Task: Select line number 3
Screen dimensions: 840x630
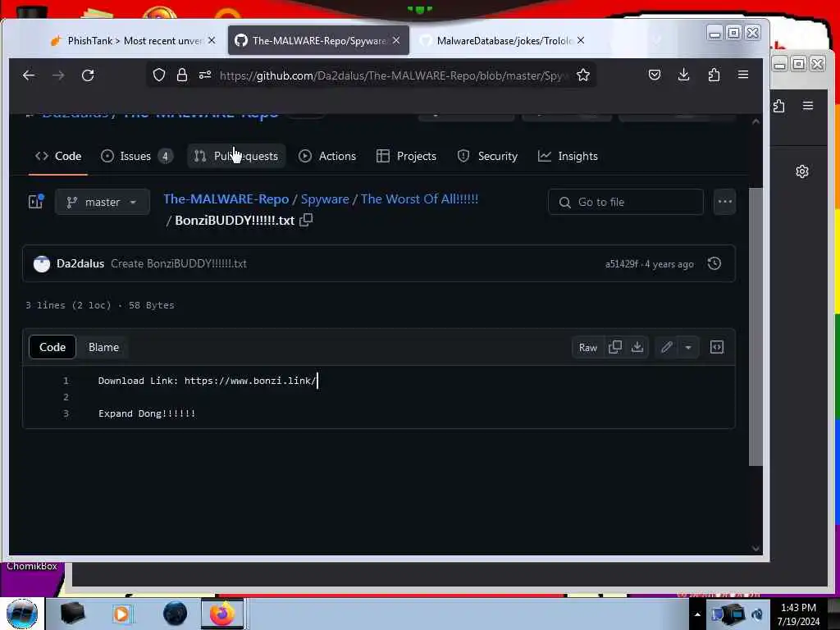Action: [66, 413]
